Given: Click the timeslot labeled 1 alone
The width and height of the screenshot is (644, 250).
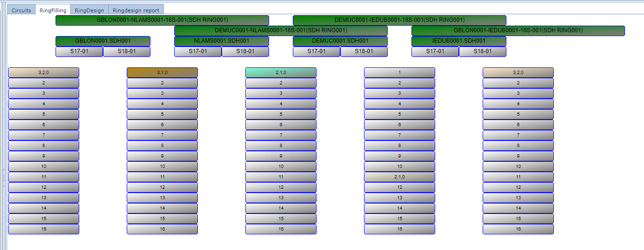Looking at the screenshot, I should click(x=399, y=73).
